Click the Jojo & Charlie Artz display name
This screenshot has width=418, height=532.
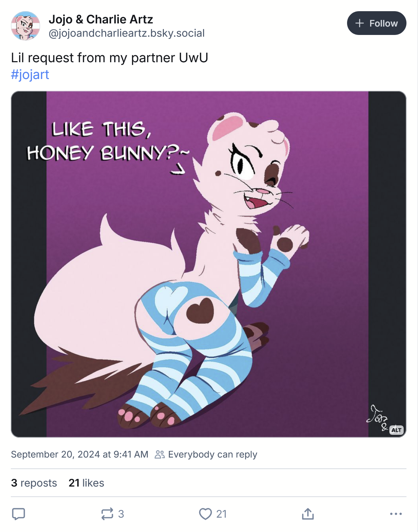pyautogui.click(x=101, y=19)
